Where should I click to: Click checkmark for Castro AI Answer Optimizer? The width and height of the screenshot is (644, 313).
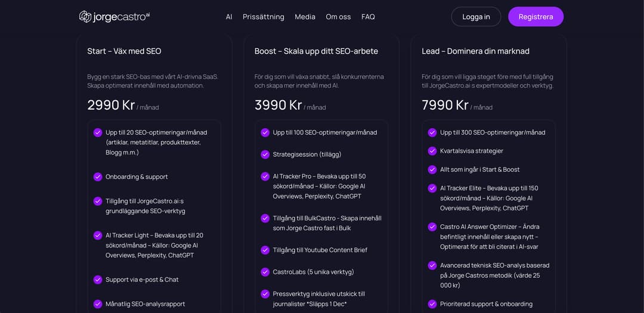(x=432, y=227)
